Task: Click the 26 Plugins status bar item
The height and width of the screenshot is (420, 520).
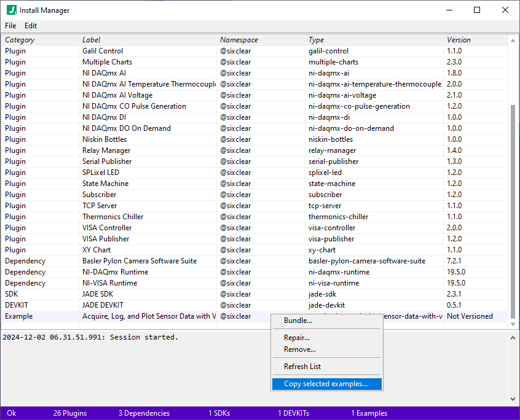Action: [x=69, y=413]
